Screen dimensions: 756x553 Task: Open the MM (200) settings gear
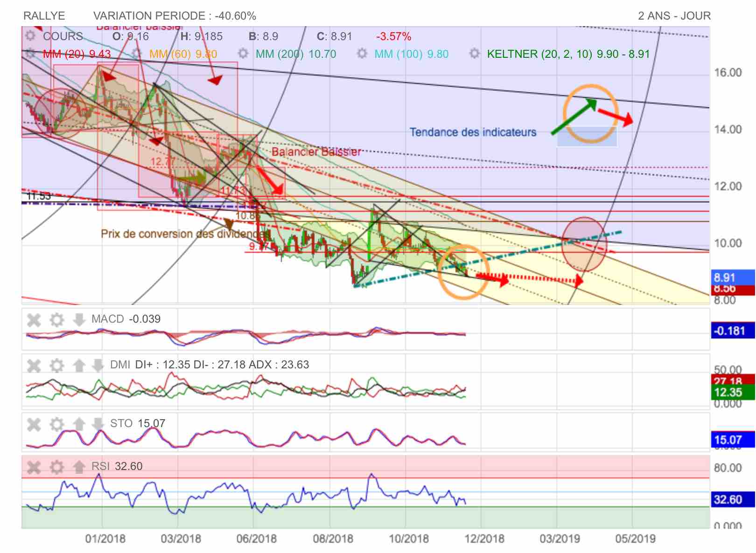[x=243, y=54]
